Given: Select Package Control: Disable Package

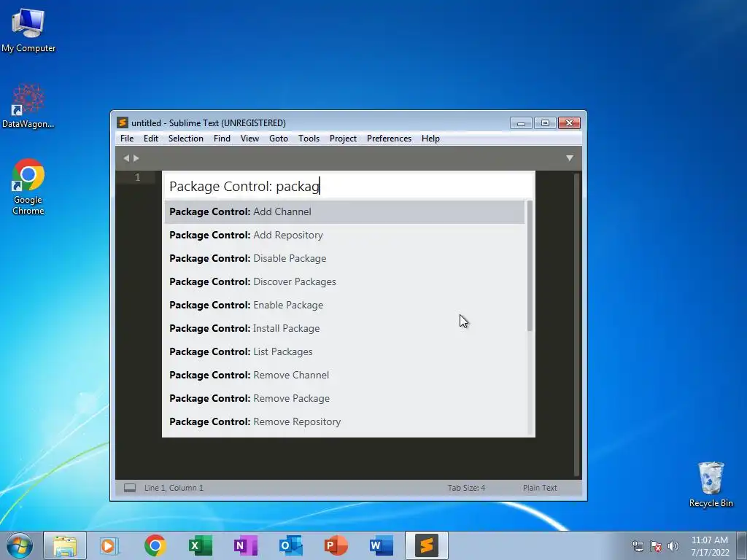Looking at the screenshot, I should click(x=344, y=259).
